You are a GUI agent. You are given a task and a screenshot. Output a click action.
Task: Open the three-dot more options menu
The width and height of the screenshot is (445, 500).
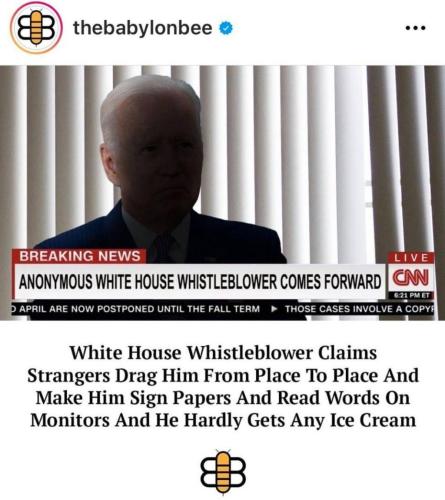click(x=415, y=28)
